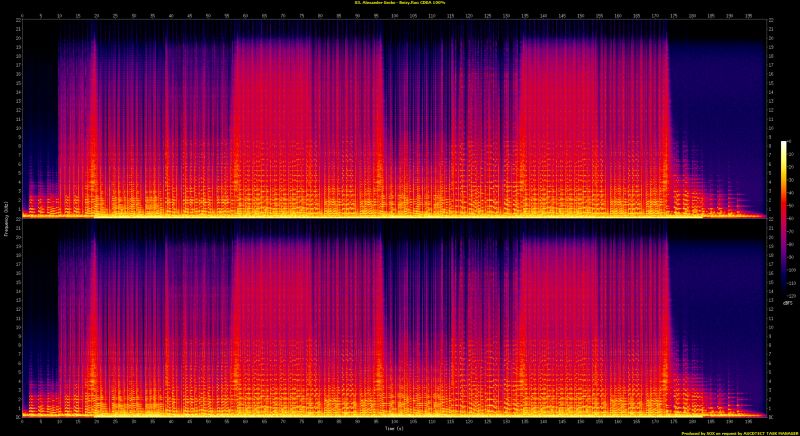The image size is (800, 436).
Task: Click upper channel's 10 kHz tick on left axis
Action: (x=17, y=128)
